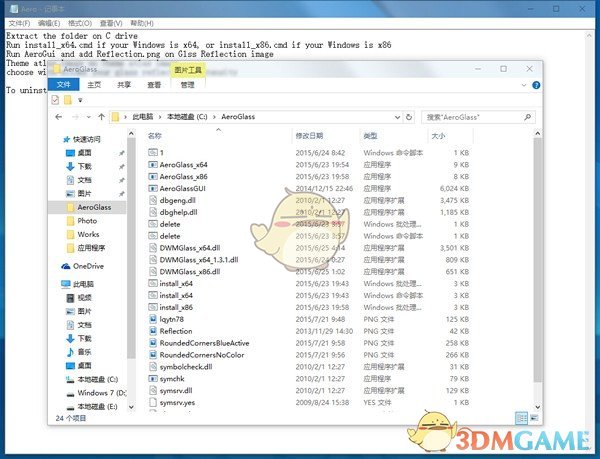The width and height of the screenshot is (600, 459).
Task: Open the AeroGlassGUI application file
Action: point(183,189)
